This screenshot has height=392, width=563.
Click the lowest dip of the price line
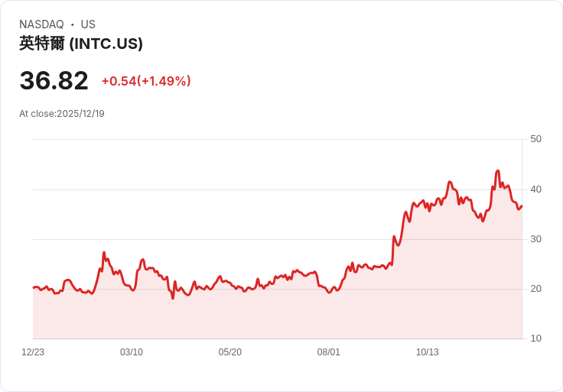(173, 298)
